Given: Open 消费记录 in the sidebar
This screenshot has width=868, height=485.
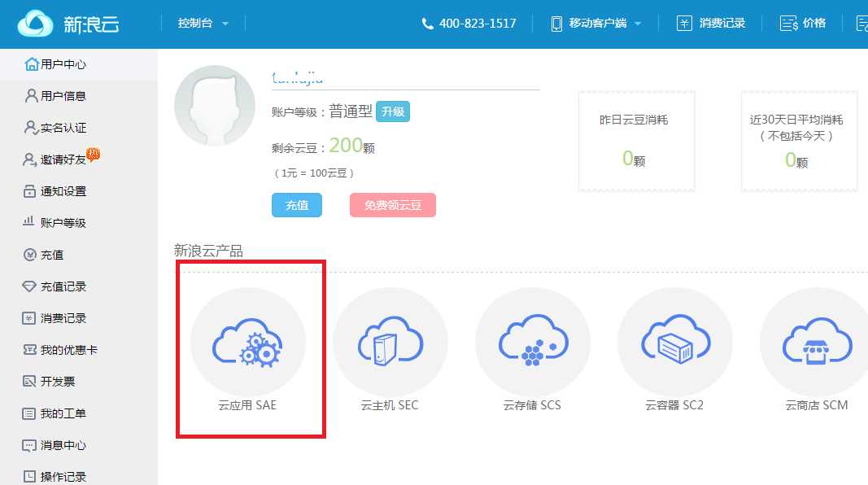Looking at the screenshot, I should (x=63, y=318).
